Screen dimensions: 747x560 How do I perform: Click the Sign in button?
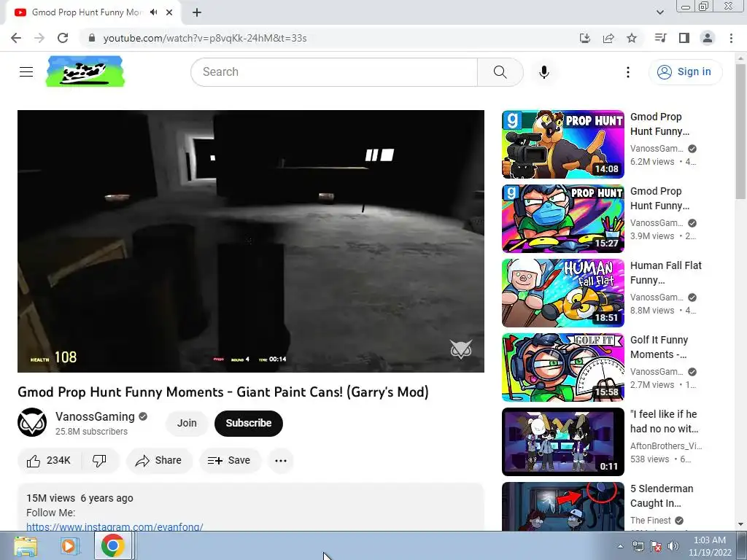click(685, 72)
